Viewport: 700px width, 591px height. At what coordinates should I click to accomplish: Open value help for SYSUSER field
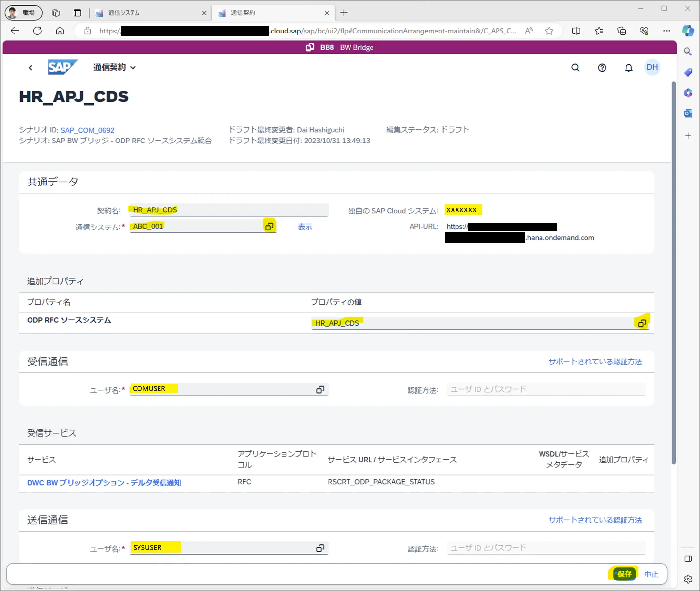coord(320,548)
